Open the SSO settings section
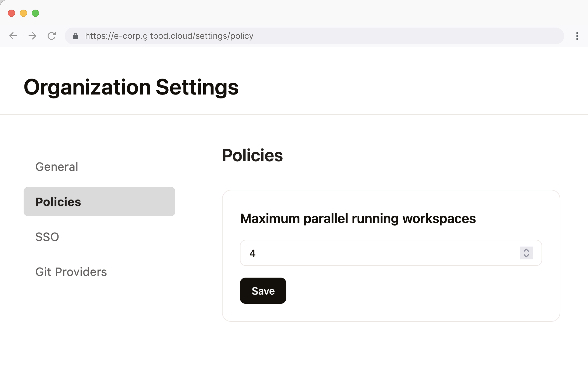The height and width of the screenshot is (377, 588). click(47, 237)
